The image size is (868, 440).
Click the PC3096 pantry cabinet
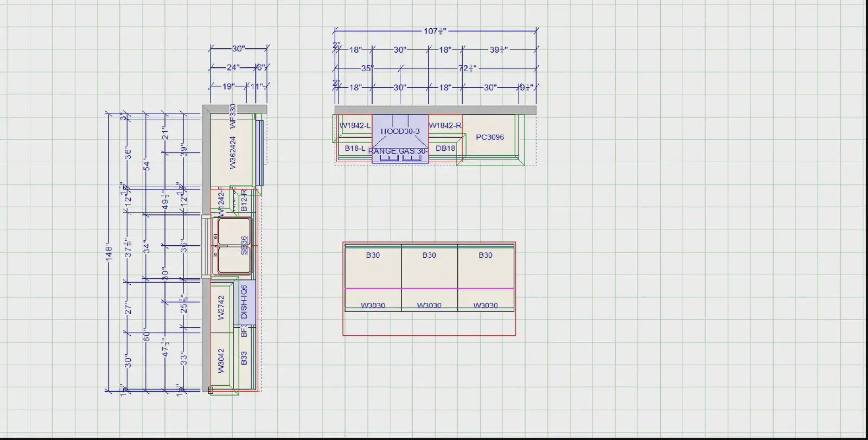click(490, 137)
